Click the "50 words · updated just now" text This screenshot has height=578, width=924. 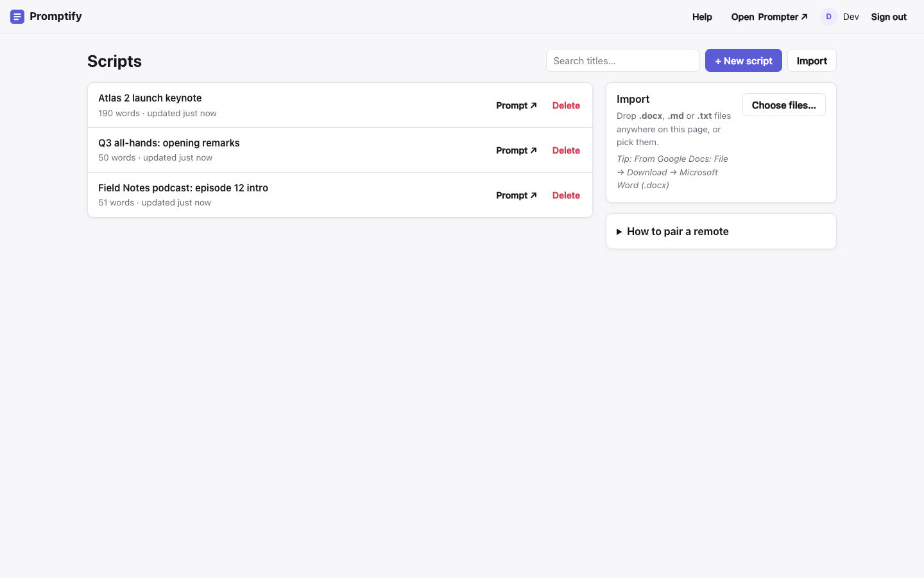[155, 157]
